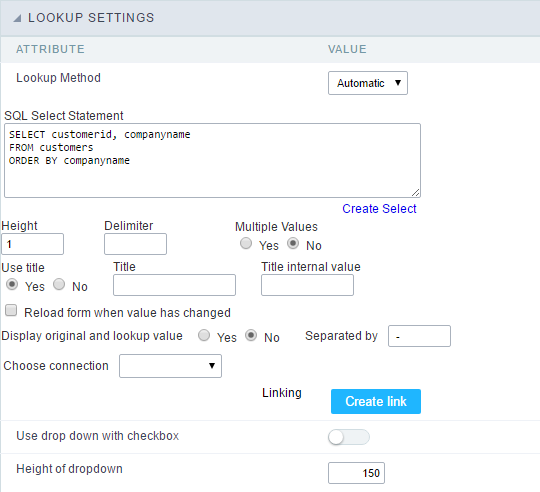Collapse the Lookup Settings section triangle
540x492 pixels.
click(x=17, y=18)
